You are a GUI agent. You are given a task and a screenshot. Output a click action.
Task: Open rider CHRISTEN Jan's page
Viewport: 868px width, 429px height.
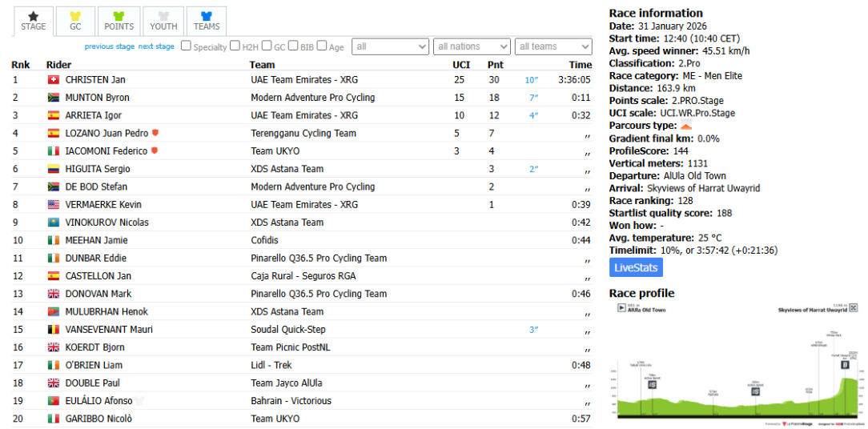(95, 80)
